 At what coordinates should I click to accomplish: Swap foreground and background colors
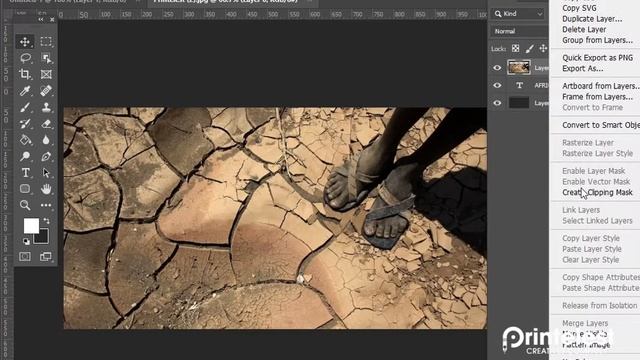coord(47,221)
